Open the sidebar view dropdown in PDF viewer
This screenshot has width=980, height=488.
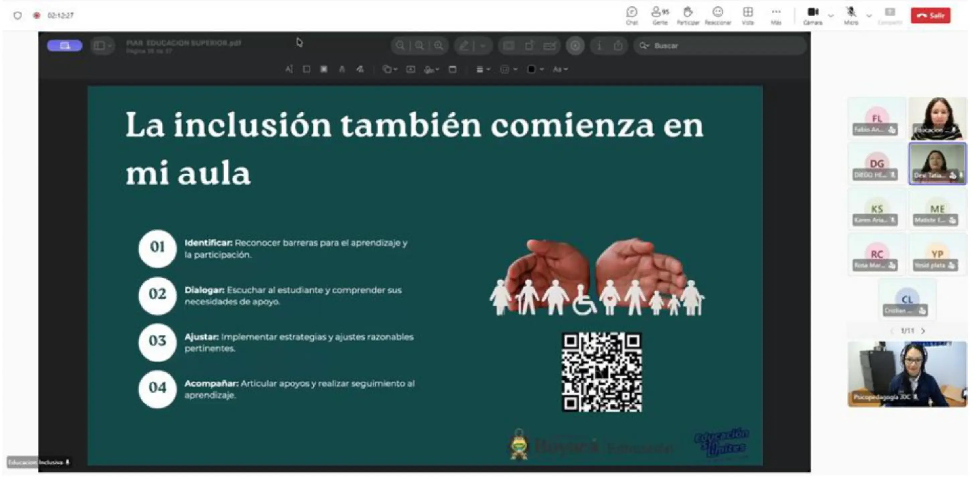(x=102, y=45)
